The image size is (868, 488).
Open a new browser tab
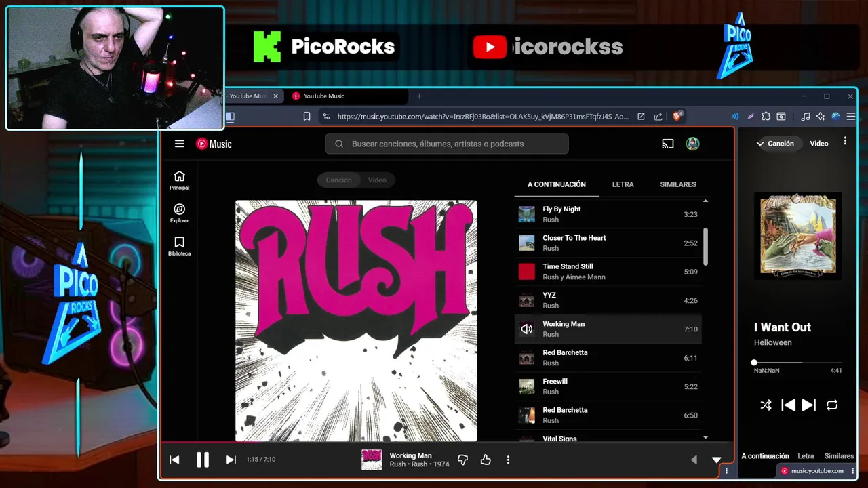419,96
